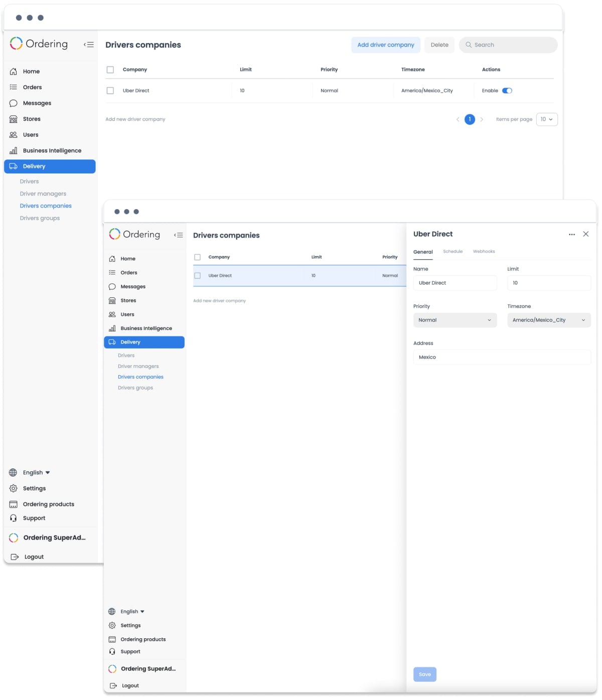Open Driver managers in the back window submenu
602x700 pixels.
coord(43,194)
